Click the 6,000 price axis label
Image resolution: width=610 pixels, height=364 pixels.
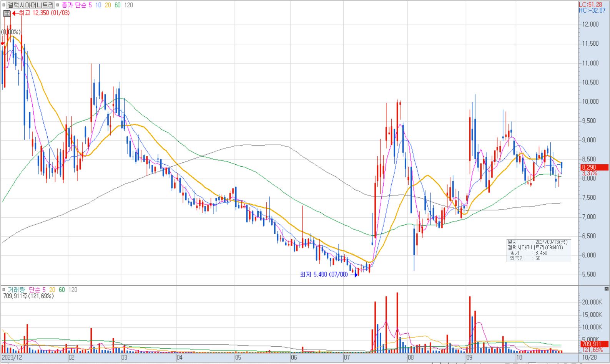pos(589,255)
